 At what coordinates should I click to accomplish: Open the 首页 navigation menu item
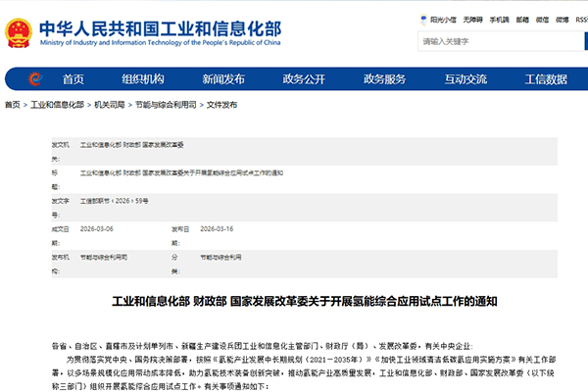73,79
